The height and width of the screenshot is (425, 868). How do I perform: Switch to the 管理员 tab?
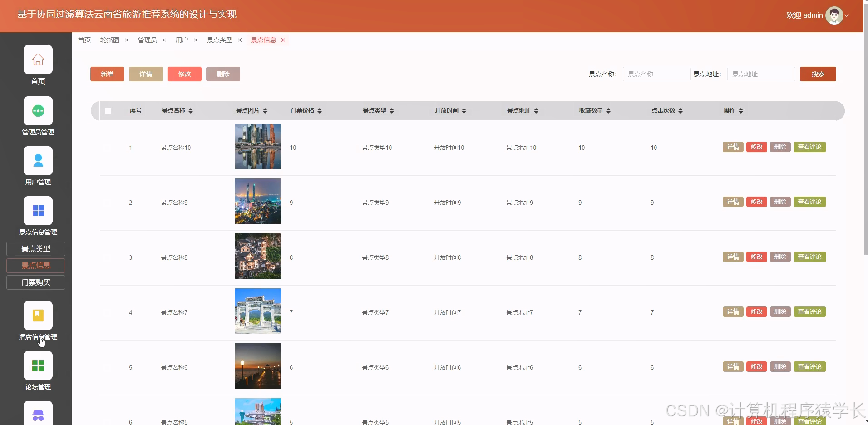(148, 40)
